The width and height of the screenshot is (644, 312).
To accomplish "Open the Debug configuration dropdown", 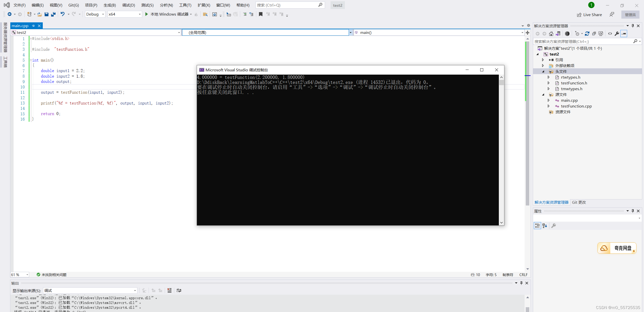I will [103, 14].
